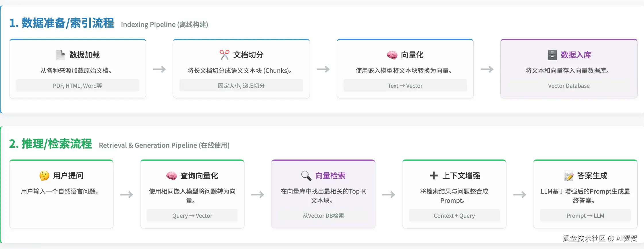
Task: Click the '从Vector DB检索' label
Action: [323, 215]
